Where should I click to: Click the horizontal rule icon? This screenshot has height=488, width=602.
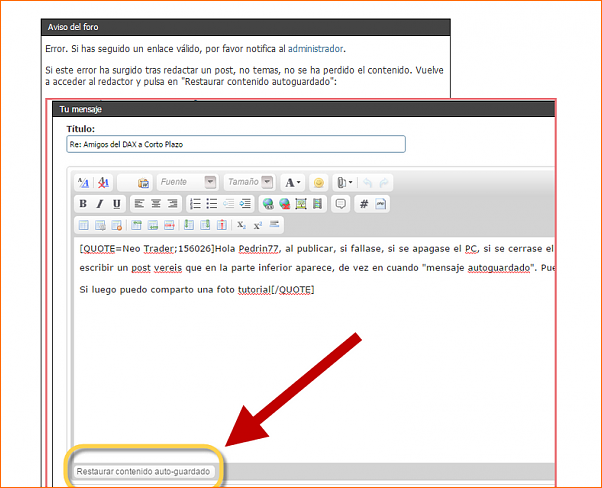(x=274, y=224)
